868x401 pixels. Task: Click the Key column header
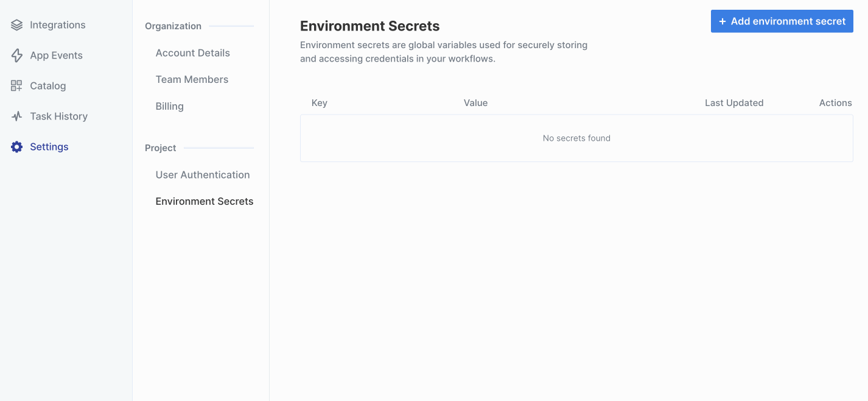319,103
